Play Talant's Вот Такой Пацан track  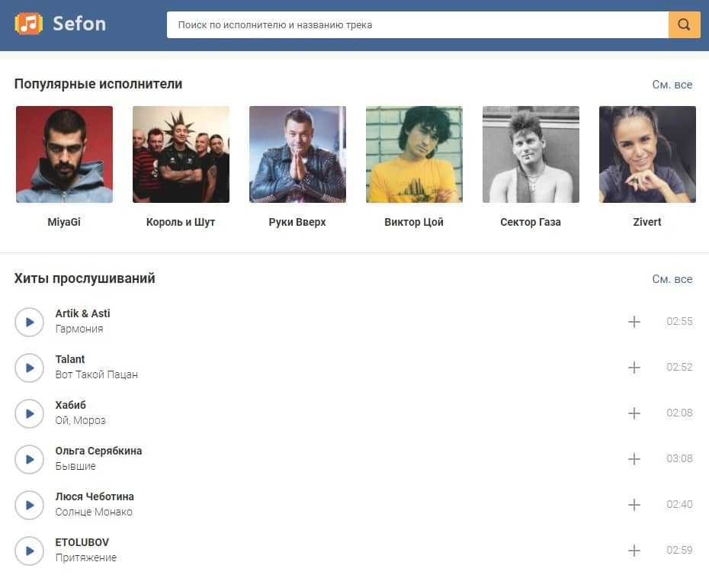pyautogui.click(x=30, y=368)
